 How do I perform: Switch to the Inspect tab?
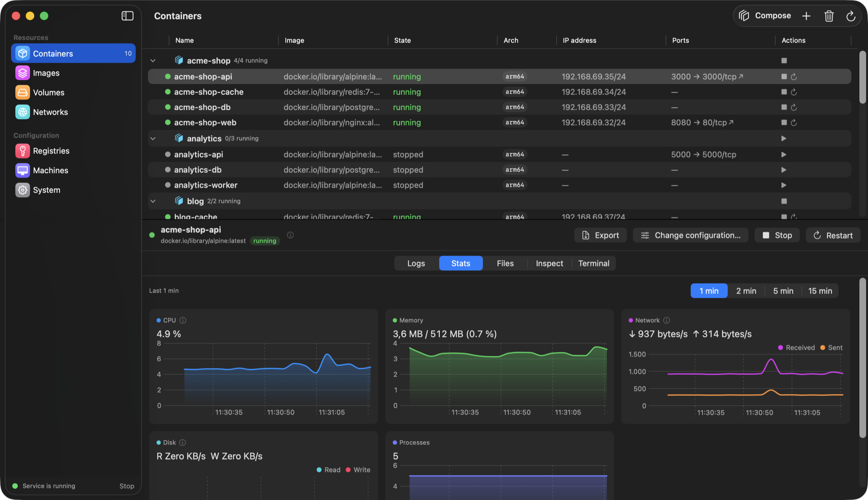(549, 263)
